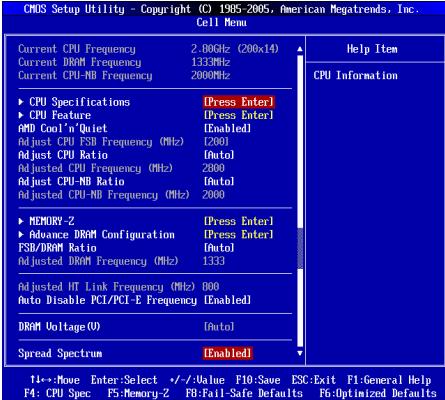This screenshot has height=400, width=445.
Task: Click the F4: CPU Spec hint
Action: click(x=57, y=393)
